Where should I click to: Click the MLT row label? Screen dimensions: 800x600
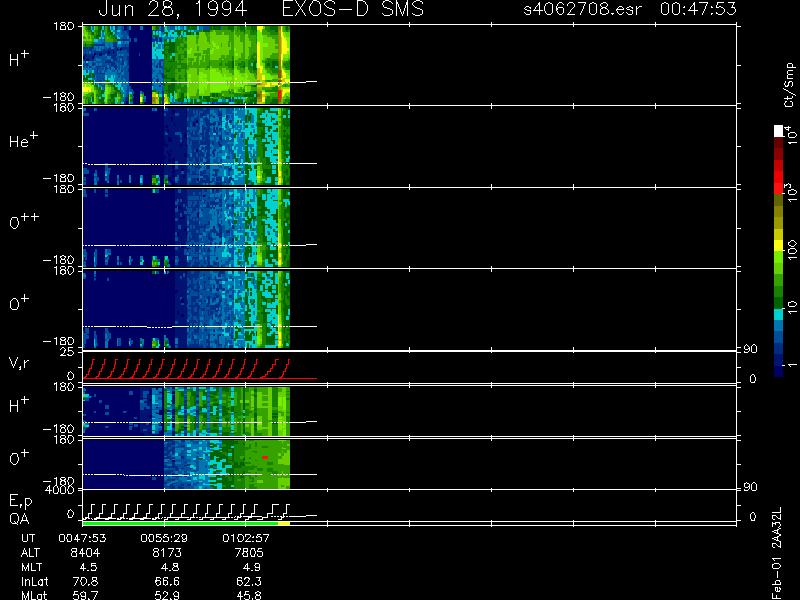[31, 567]
